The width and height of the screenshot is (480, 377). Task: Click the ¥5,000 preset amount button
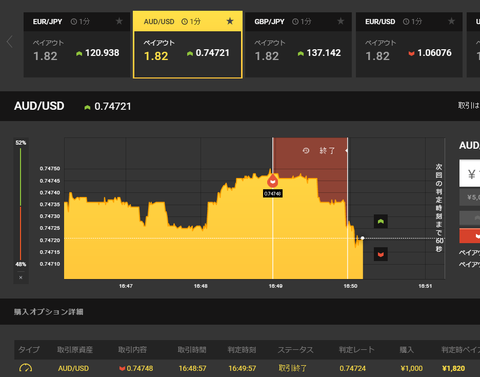point(470,197)
